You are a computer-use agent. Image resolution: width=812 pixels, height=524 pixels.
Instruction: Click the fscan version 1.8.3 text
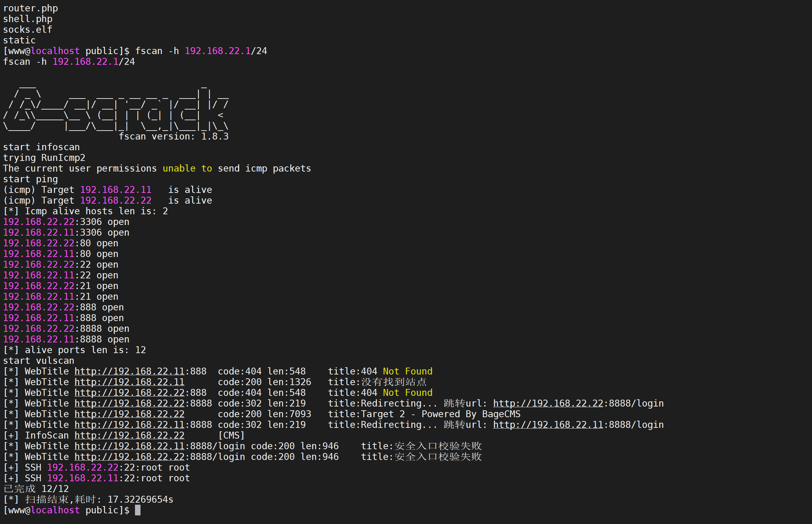pos(173,136)
